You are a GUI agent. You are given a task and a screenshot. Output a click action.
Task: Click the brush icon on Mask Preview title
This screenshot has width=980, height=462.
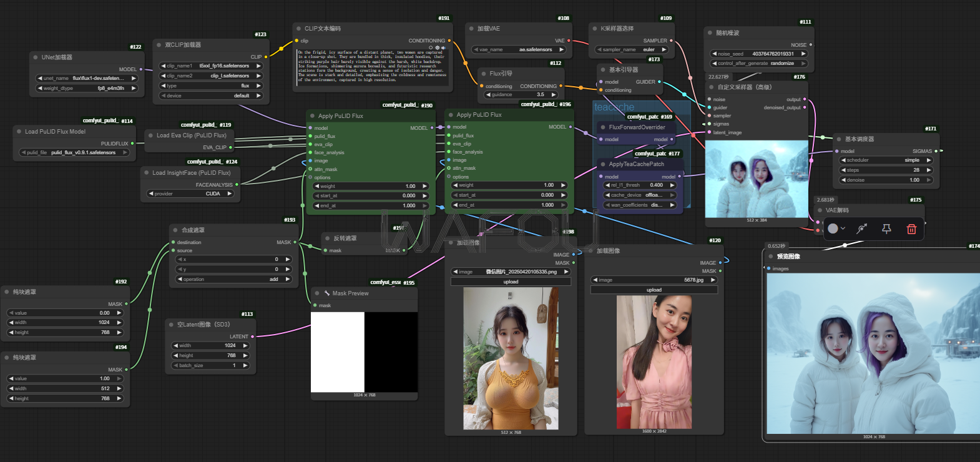[x=326, y=293]
